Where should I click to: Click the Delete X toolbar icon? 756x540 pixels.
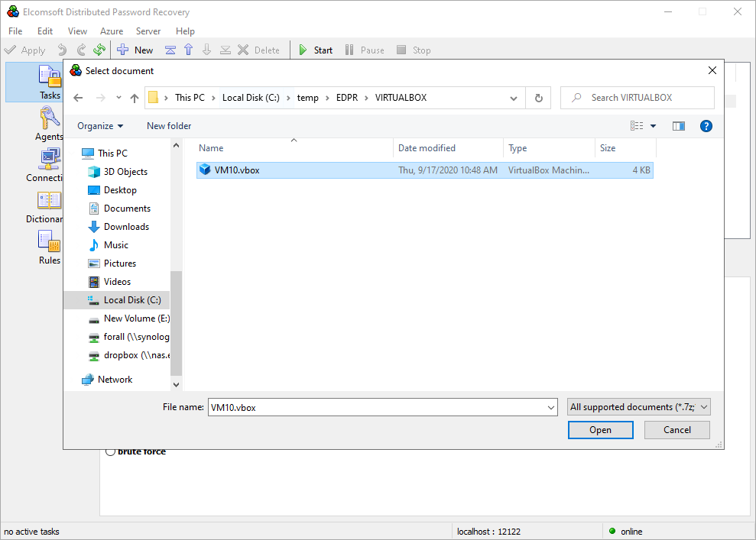[244, 50]
